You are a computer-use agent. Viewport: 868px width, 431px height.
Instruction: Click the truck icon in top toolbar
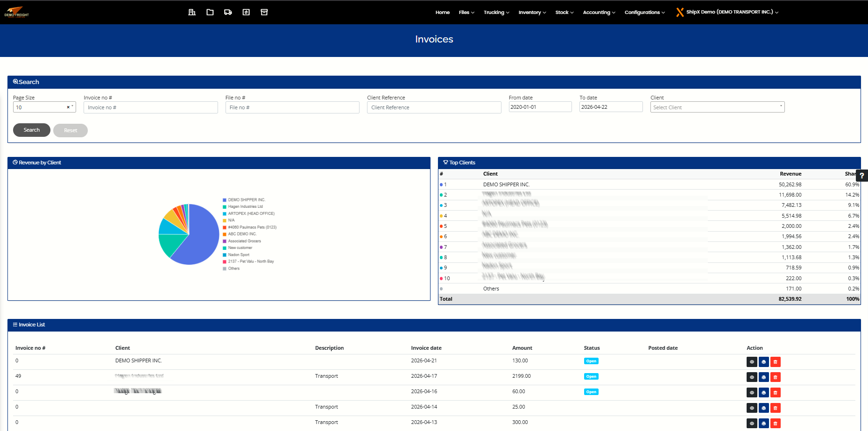(228, 12)
